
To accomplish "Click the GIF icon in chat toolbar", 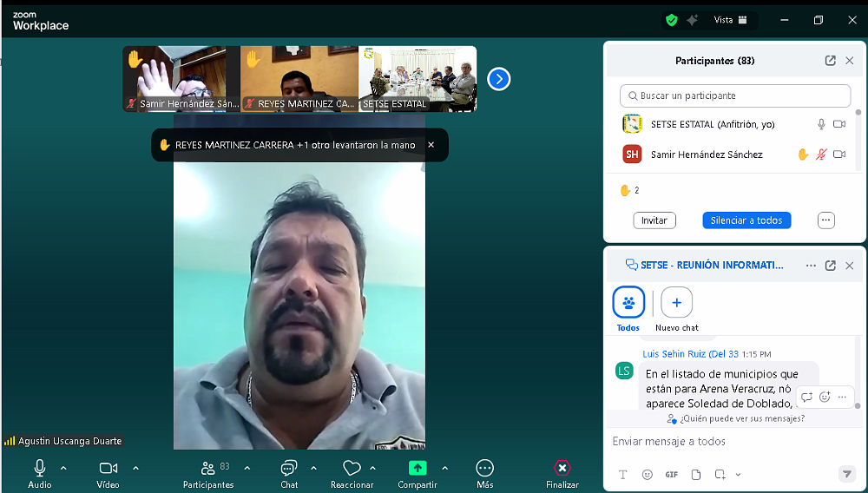I will tap(671, 475).
